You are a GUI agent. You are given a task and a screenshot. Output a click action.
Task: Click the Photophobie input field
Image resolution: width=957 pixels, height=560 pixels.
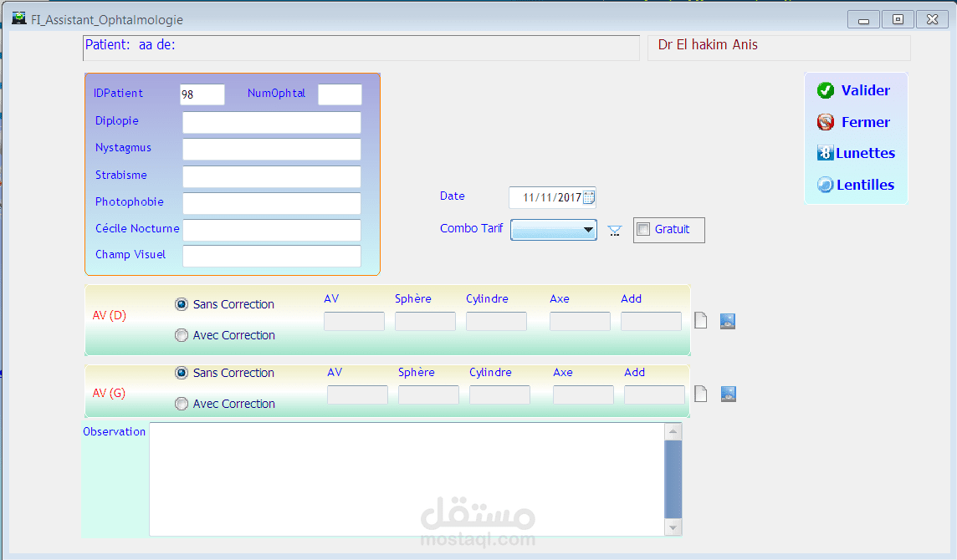[272, 204]
